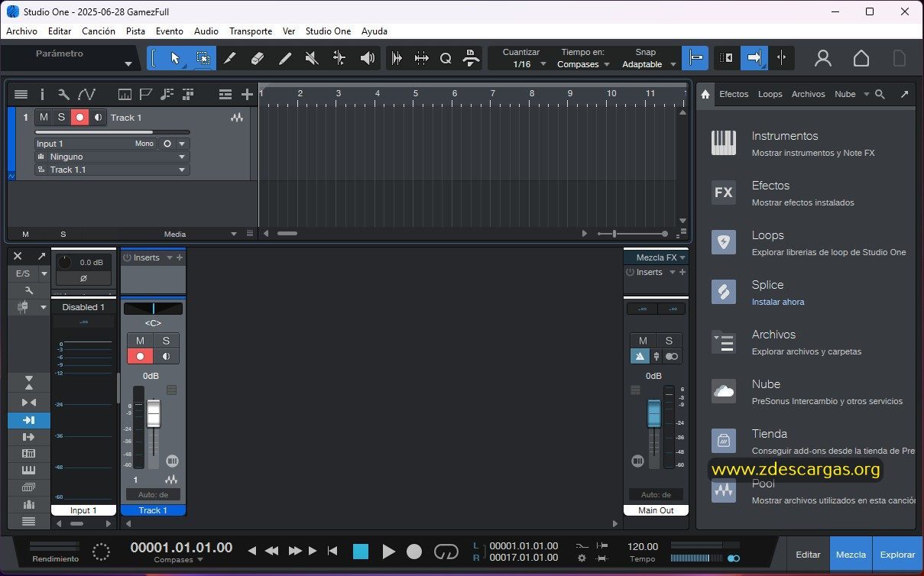Add a new track with plus icon
The height and width of the screenshot is (576, 924).
tap(247, 94)
